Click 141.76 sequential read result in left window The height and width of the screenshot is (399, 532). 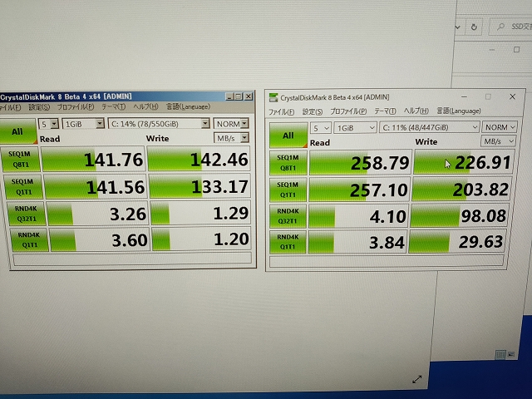coord(94,159)
